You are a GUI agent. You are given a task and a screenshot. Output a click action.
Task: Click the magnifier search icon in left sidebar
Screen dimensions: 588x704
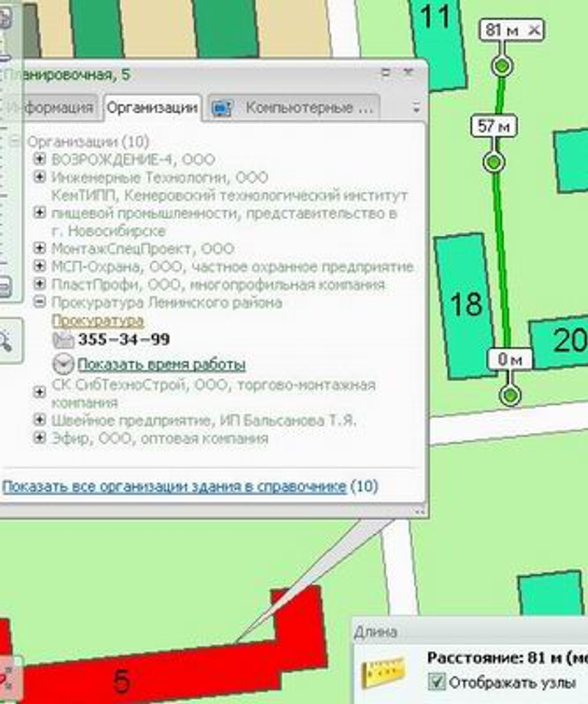pos(5,341)
